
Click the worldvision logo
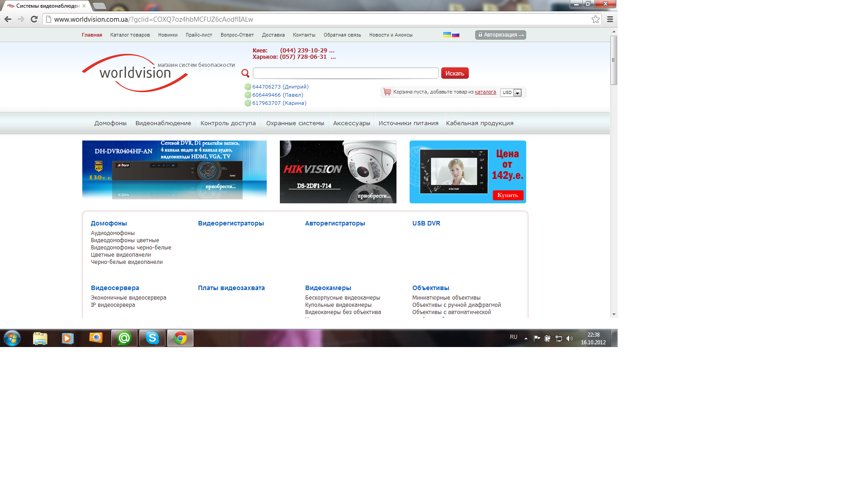[x=135, y=73]
